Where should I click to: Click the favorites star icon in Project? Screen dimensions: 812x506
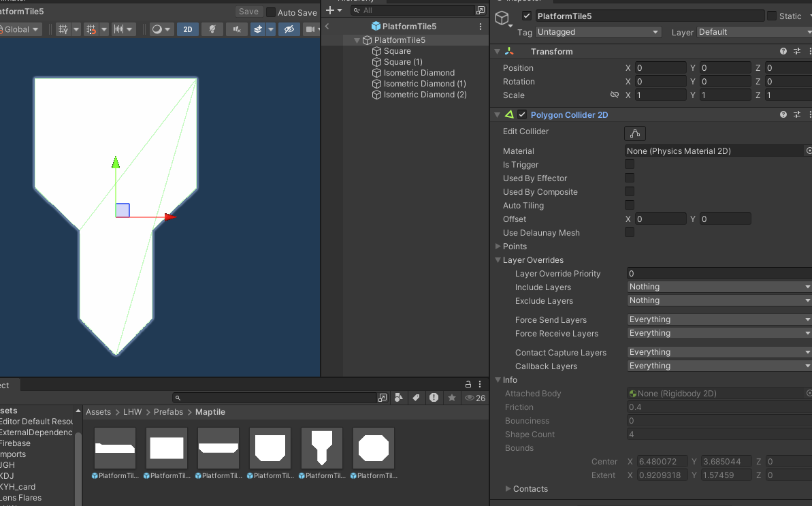(x=451, y=398)
